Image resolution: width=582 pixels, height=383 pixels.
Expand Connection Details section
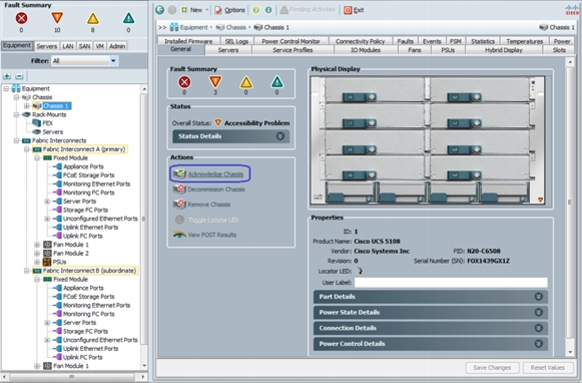tap(431, 328)
